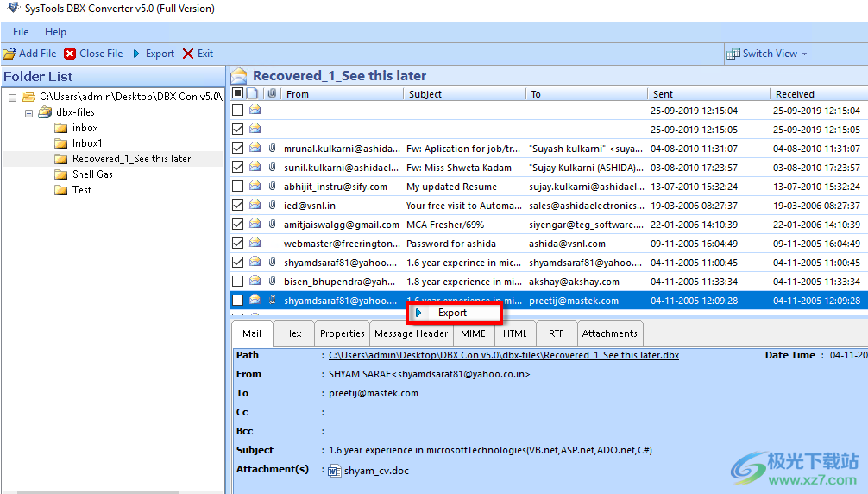Click paperclip icon of sunil.kulkarni email
The height and width of the screenshot is (494, 868).
point(272,168)
